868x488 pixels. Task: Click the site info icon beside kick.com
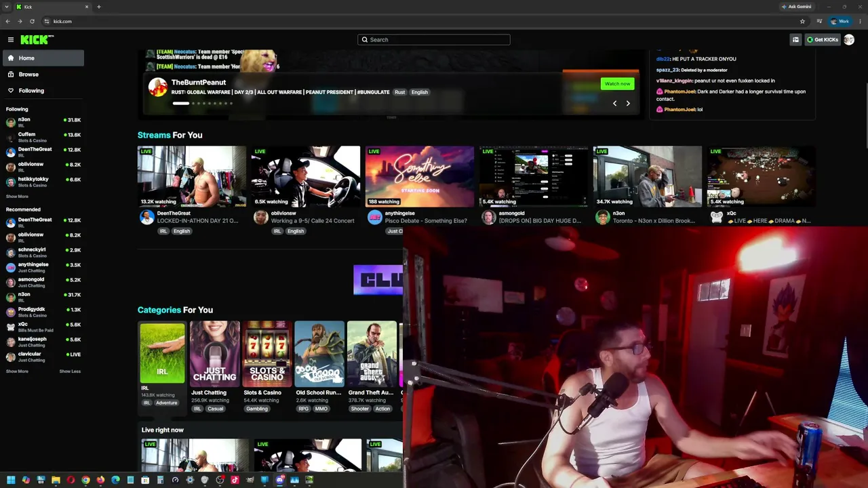click(46, 21)
